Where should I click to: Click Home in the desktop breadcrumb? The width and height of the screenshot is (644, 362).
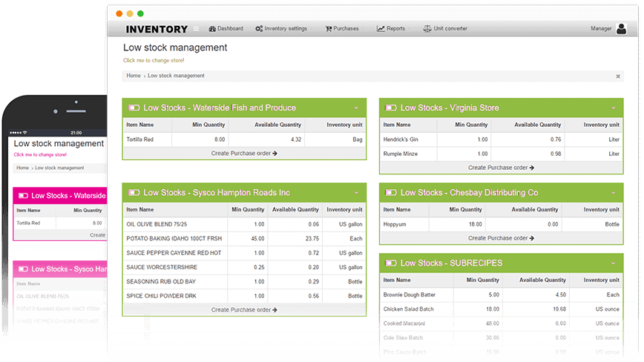(x=134, y=76)
